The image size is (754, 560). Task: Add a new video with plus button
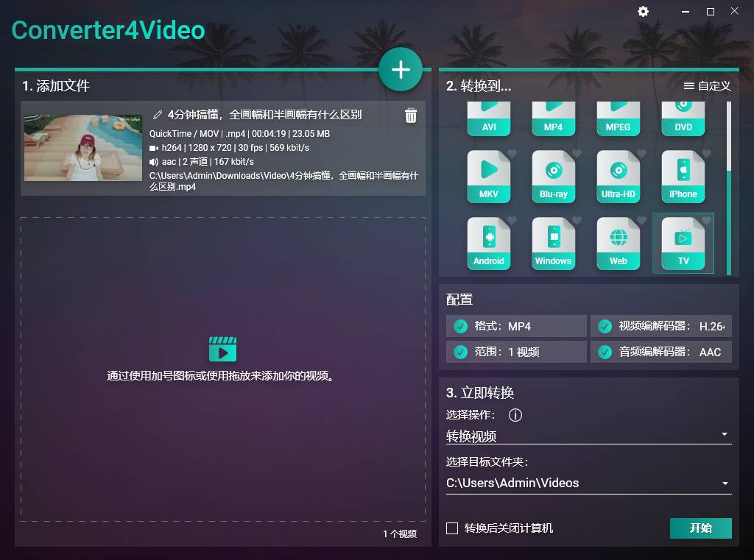(x=401, y=69)
